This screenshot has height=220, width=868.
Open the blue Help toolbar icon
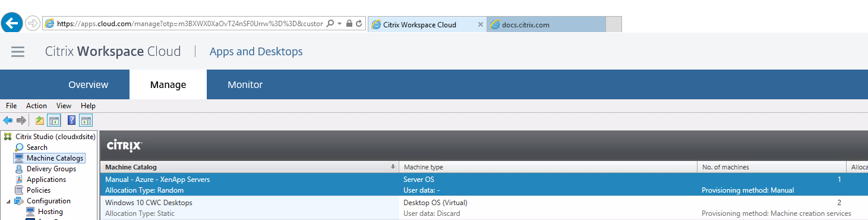(x=72, y=121)
